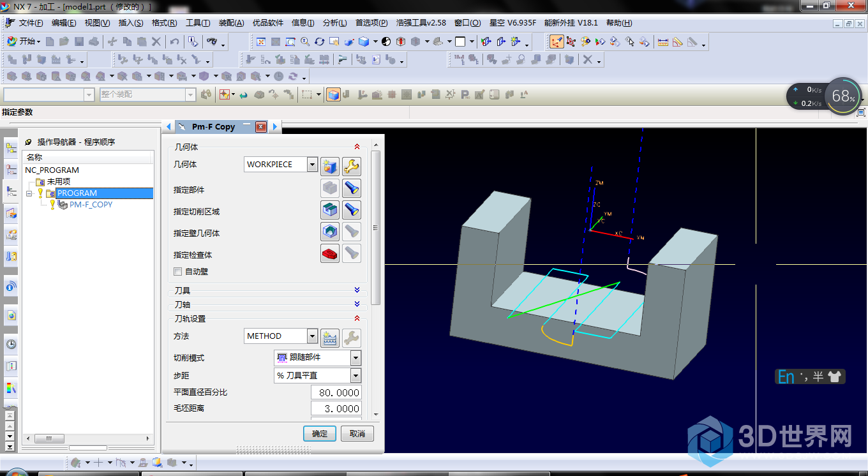Click the 取消 button
This screenshot has width=868, height=476.
tap(357, 434)
